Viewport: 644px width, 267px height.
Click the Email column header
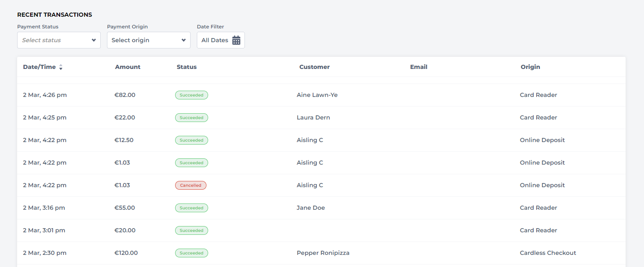point(419,67)
